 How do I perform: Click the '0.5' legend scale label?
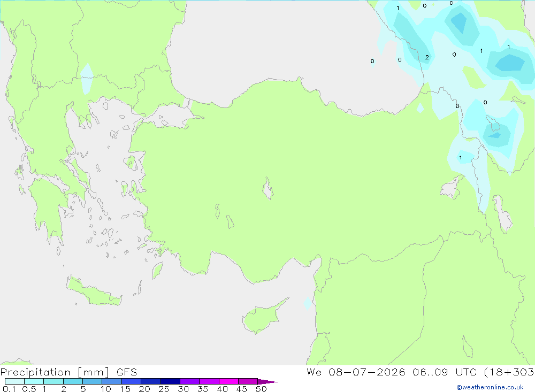[29, 389]
